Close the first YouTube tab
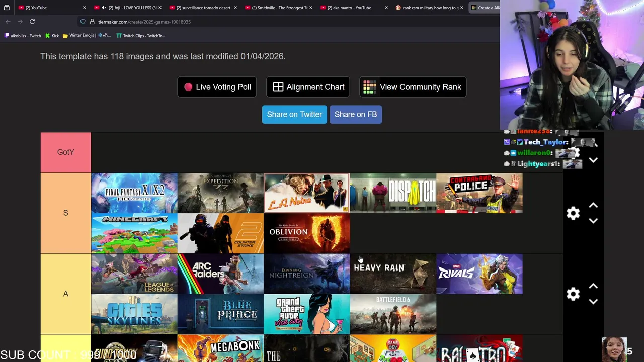 pos(84,8)
